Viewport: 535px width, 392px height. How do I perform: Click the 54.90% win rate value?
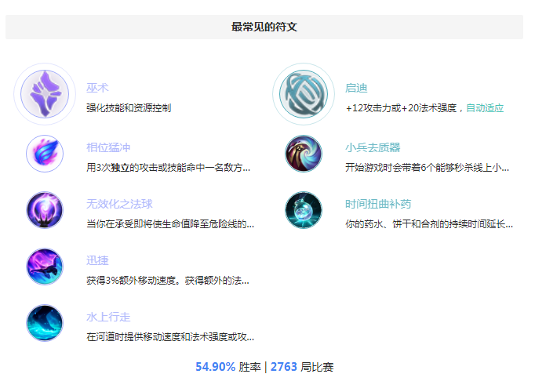[x=215, y=367]
